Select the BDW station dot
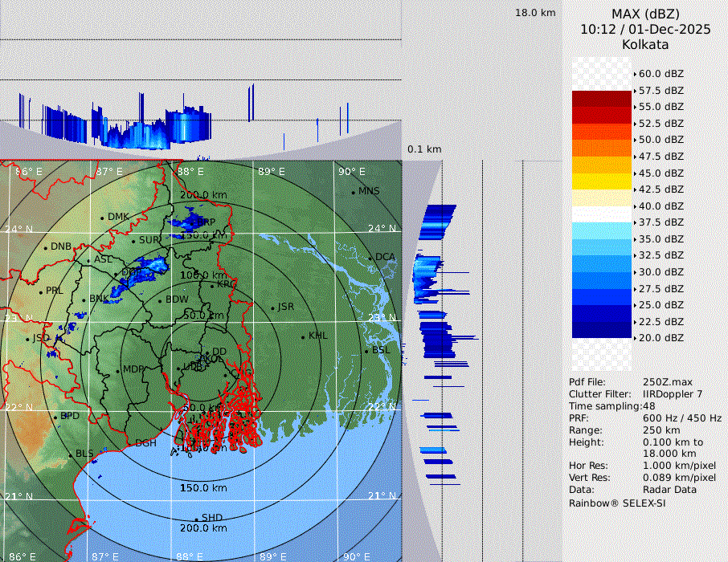Image resolution: width=728 pixels, height=562 pixels. [160, 300]
